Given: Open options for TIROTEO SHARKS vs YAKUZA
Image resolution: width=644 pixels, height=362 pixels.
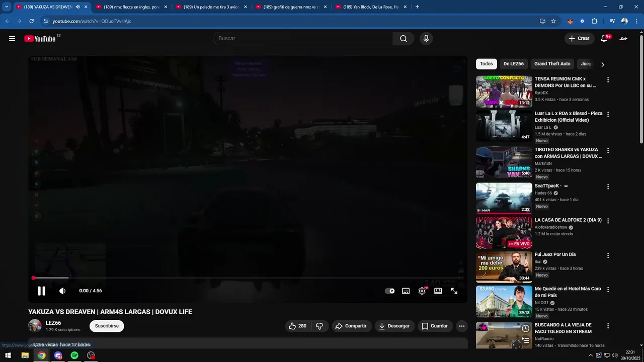Looking at the screenshot, I should [608, 151].
